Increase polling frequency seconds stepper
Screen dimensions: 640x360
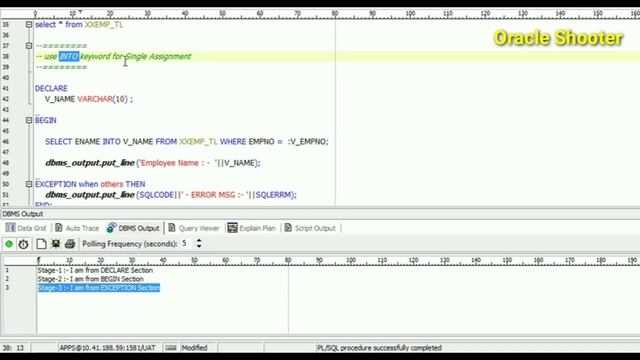click(x=199, y=241)
